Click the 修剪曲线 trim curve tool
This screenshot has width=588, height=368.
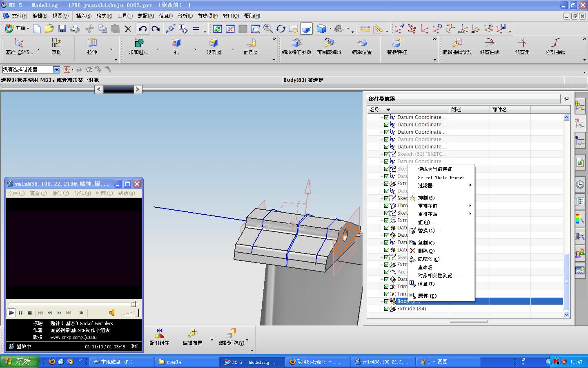[490, 47]
